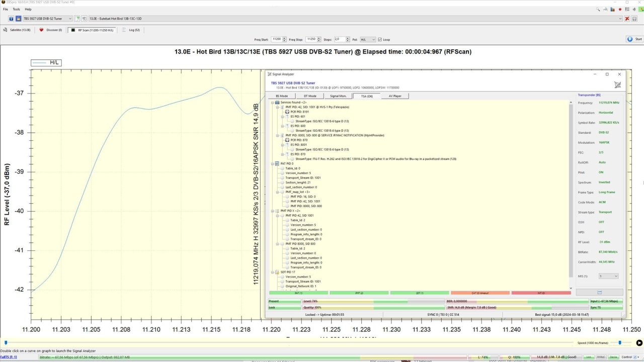Open the Tools menu
This screenshot has width=644, height=362.
17,9
